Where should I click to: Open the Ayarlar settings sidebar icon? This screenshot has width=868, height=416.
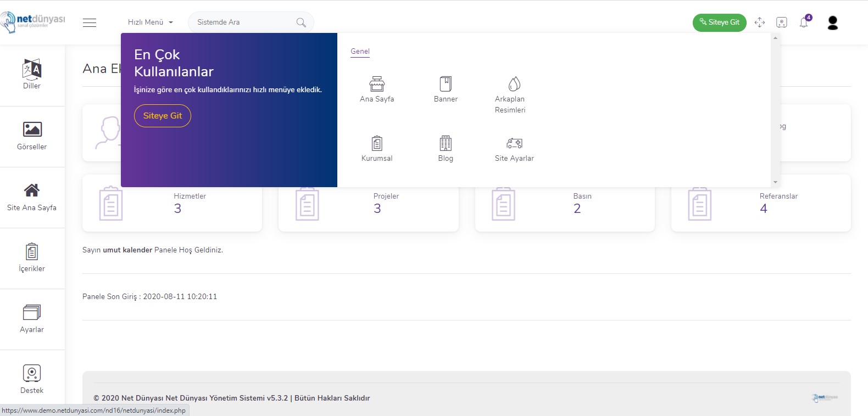point(32,312)
